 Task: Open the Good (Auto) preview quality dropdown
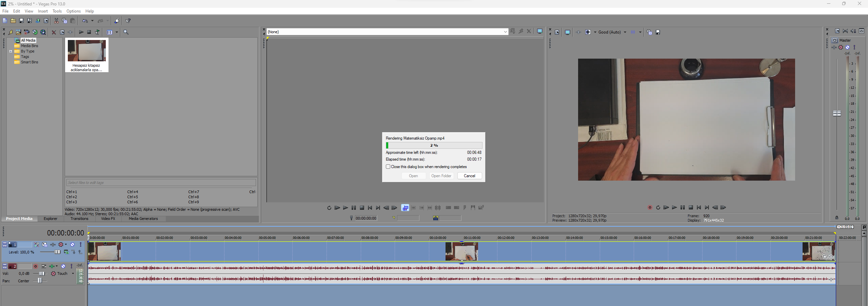pos(625,32)
